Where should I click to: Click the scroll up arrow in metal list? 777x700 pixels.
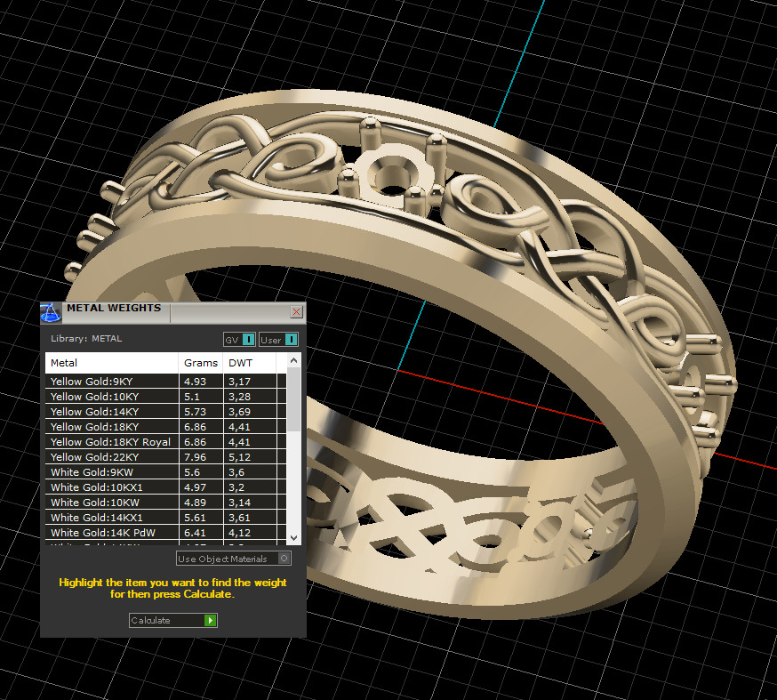click(294, 360)
